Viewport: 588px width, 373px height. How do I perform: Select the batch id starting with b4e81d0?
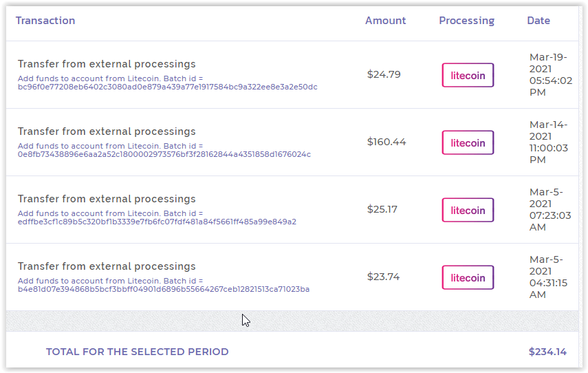[x=163, y=290]
